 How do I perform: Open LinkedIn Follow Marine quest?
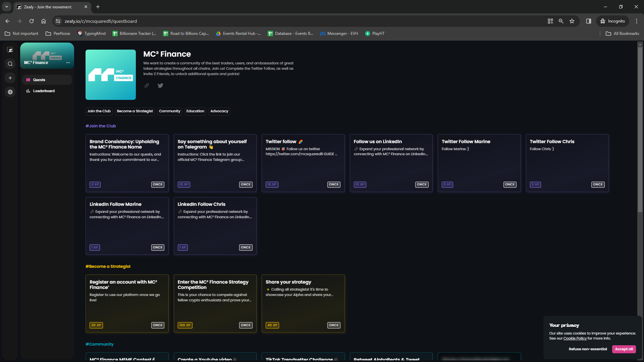pos(127,226)
